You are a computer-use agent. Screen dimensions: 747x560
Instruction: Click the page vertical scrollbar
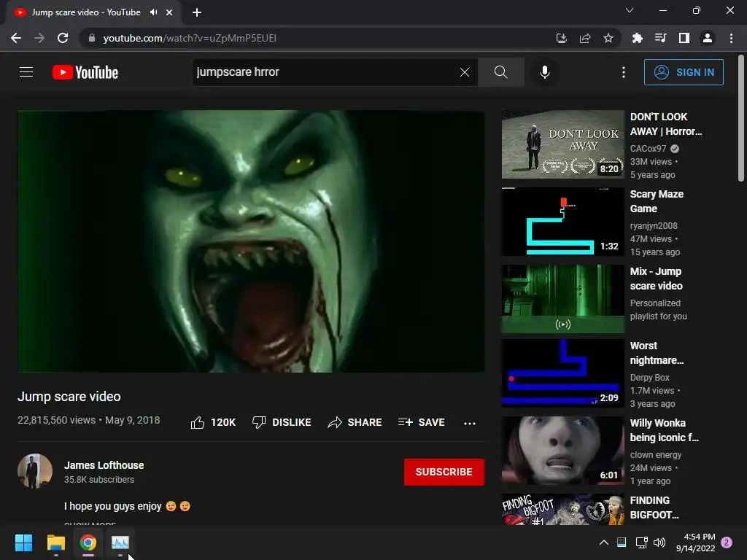(x=741, y=119)
